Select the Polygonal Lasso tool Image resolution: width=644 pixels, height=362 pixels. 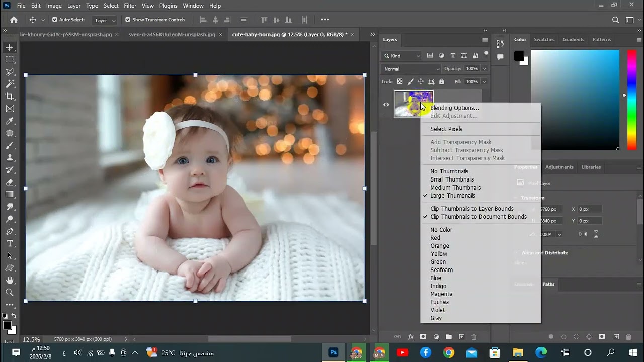point(10,72)
